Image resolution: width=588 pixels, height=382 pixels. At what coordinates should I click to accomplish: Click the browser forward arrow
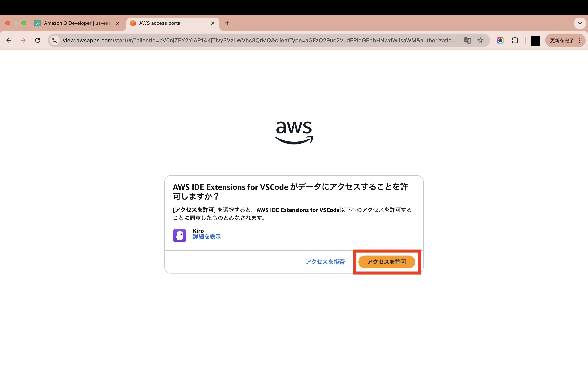coord(23,40)
